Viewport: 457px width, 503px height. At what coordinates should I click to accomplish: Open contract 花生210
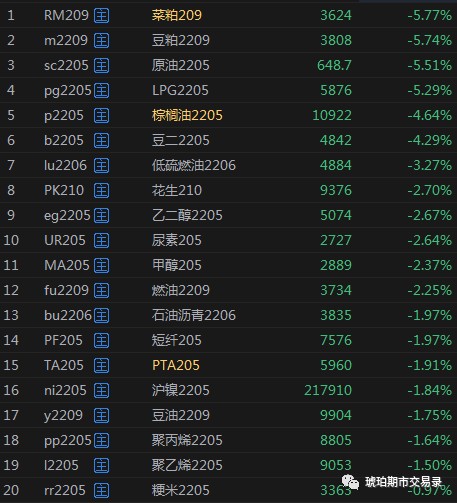tap(177, 190)
